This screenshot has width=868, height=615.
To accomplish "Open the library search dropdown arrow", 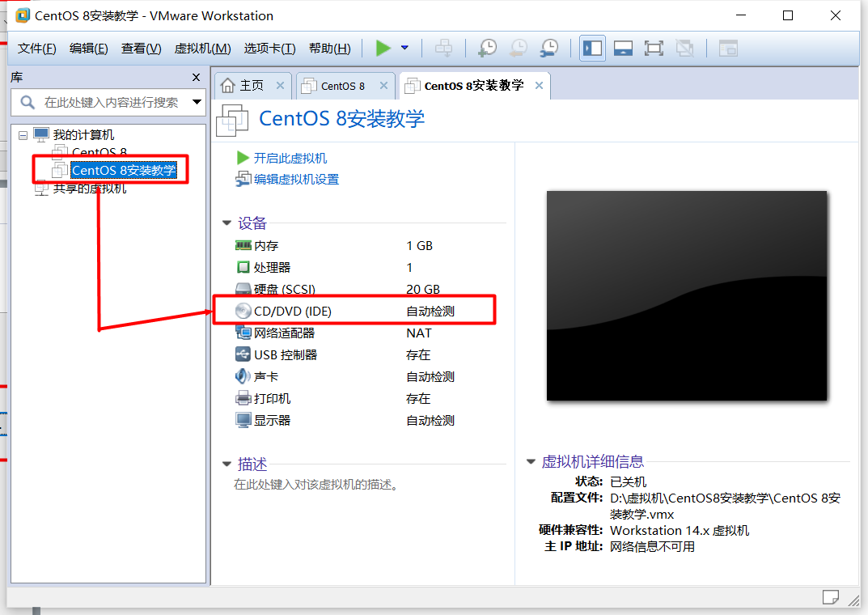I will (197, 102).
